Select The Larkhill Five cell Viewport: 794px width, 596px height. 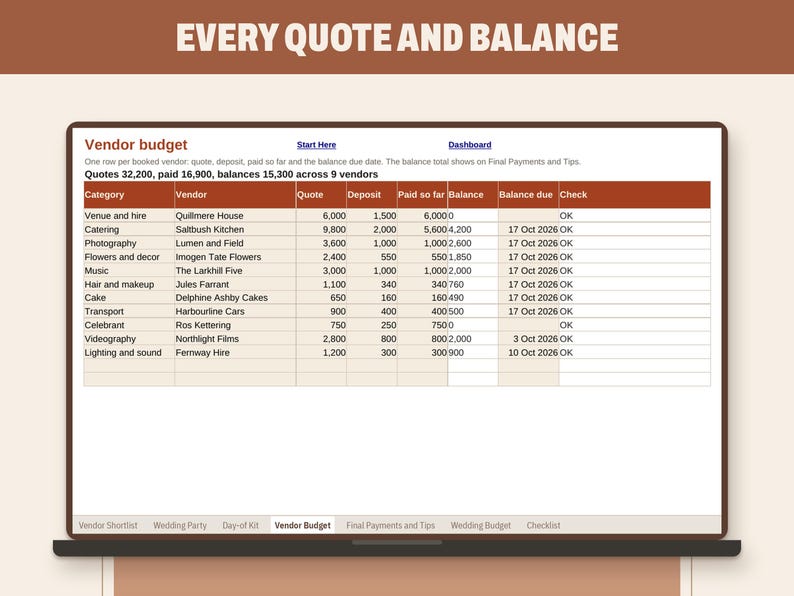(235, 270)
